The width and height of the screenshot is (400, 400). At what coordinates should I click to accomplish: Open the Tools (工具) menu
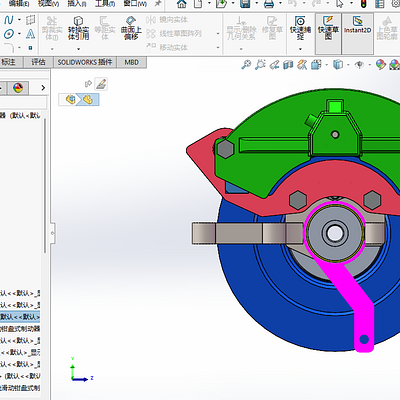(105, 4)
